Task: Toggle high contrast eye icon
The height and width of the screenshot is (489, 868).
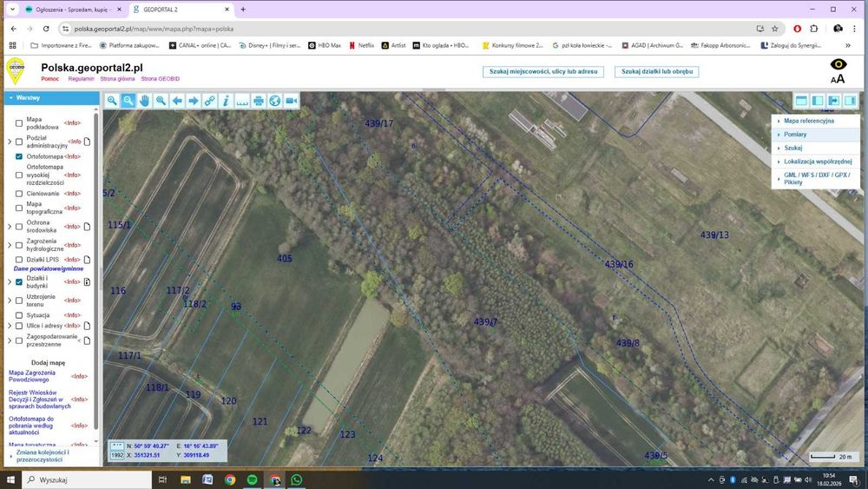Action: (838, 64)
